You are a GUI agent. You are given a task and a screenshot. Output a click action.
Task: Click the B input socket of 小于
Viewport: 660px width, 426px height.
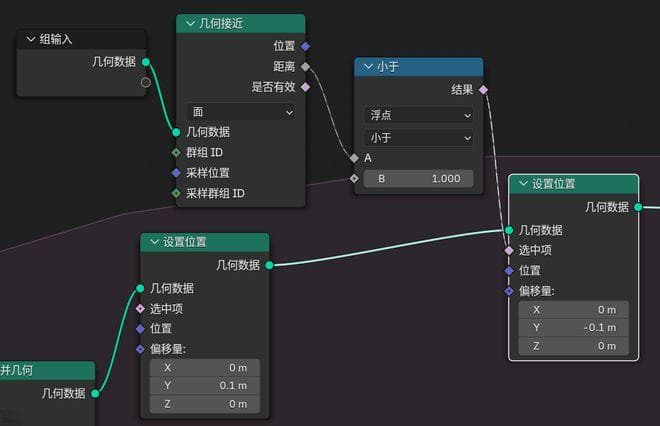pyautogui.click(x=354, y=178)
